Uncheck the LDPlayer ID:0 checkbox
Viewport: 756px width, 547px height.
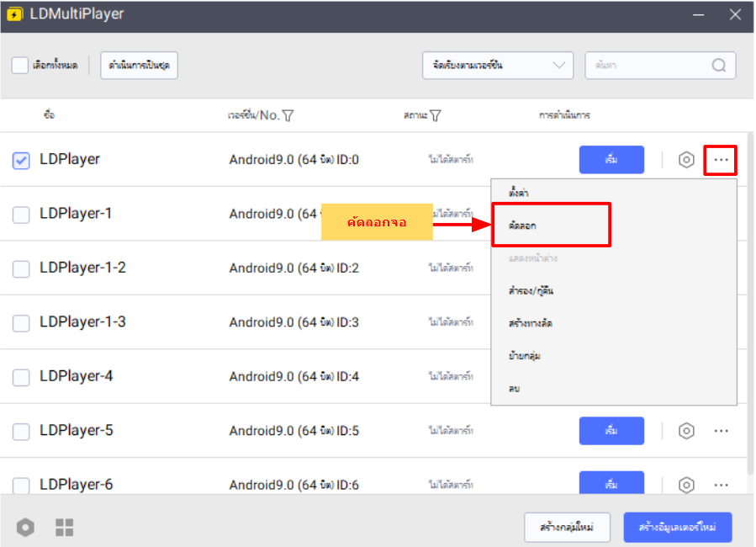tap(21, 161)
